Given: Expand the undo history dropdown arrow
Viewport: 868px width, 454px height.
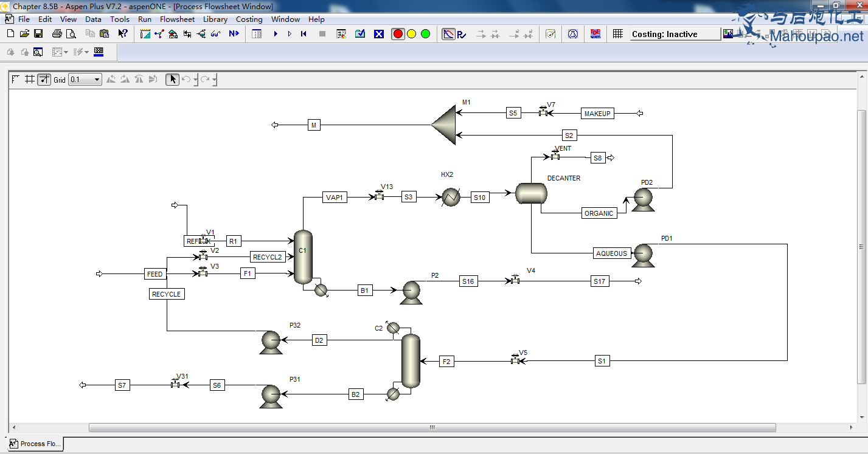Looking at the screenshot, I should [x=195, y=80].
